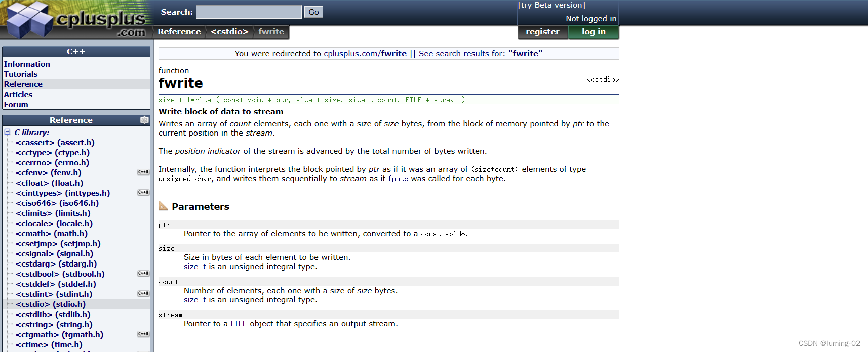Collapse the C library tree node
Screen dimensions: 868x352
tap(8, 132)
